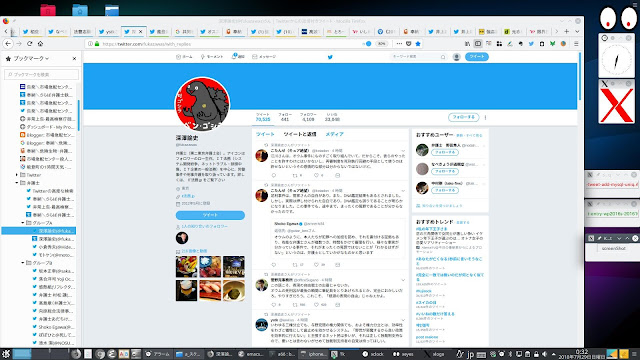Viewport: 640px width, 360px height.
Task: Click the volume speaker tray icon
Action: pyautogui.click(x=544, y=354)
